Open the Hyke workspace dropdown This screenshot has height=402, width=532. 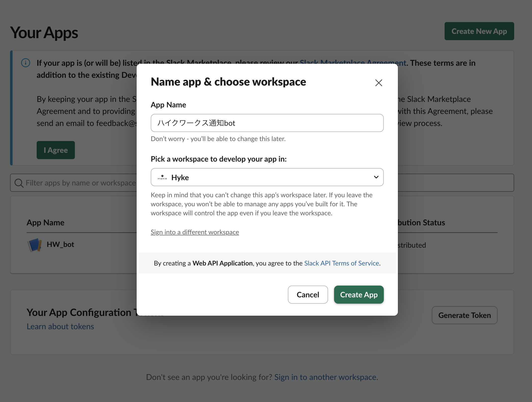[267, 177]
